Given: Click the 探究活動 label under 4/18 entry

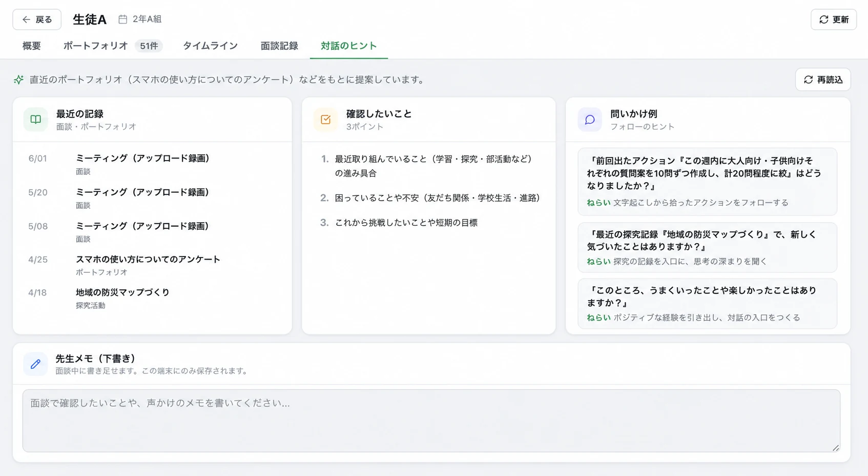Looking at the screenshot, I should point(91,305).
